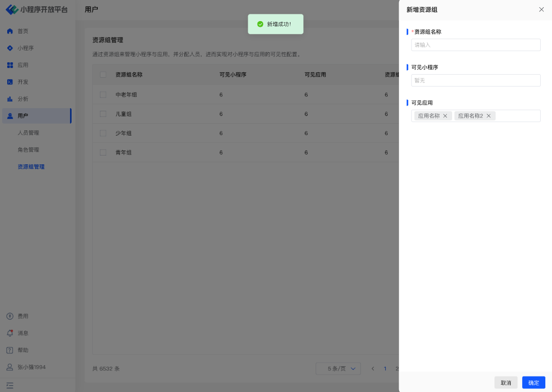Image resolution: width=552 pixels, height=392 pixels.
Task: Click the 分析 bar chart icon
Action: [x=10, y=99]
